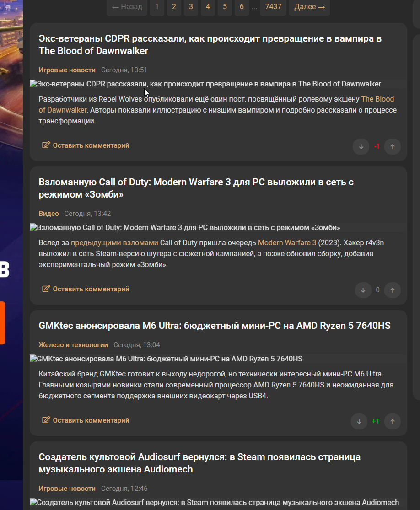Click the 0 rating score
This screenshot has height=510, width=420.
coord(378,290)
